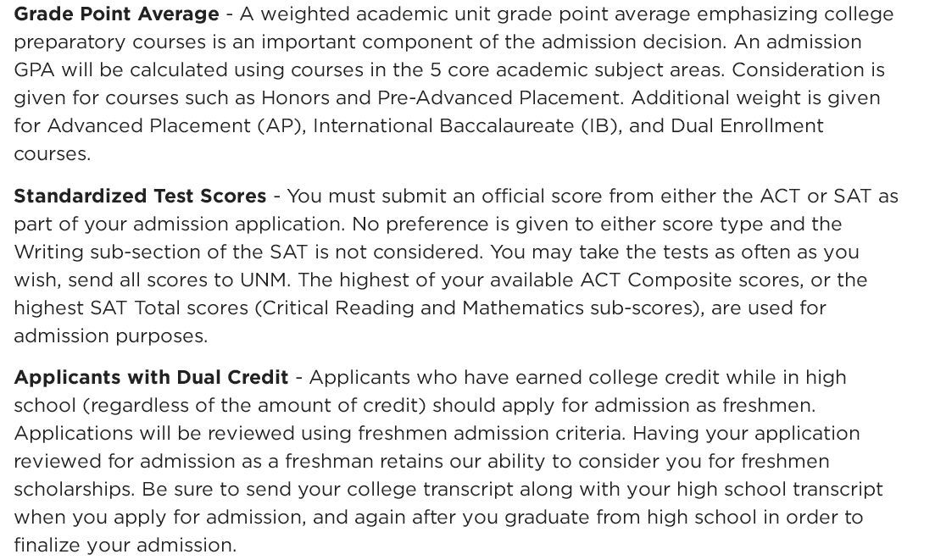The image size is (935, 560).
Task: Click the phrase 'admission purposes'
Action: [109, 336]
